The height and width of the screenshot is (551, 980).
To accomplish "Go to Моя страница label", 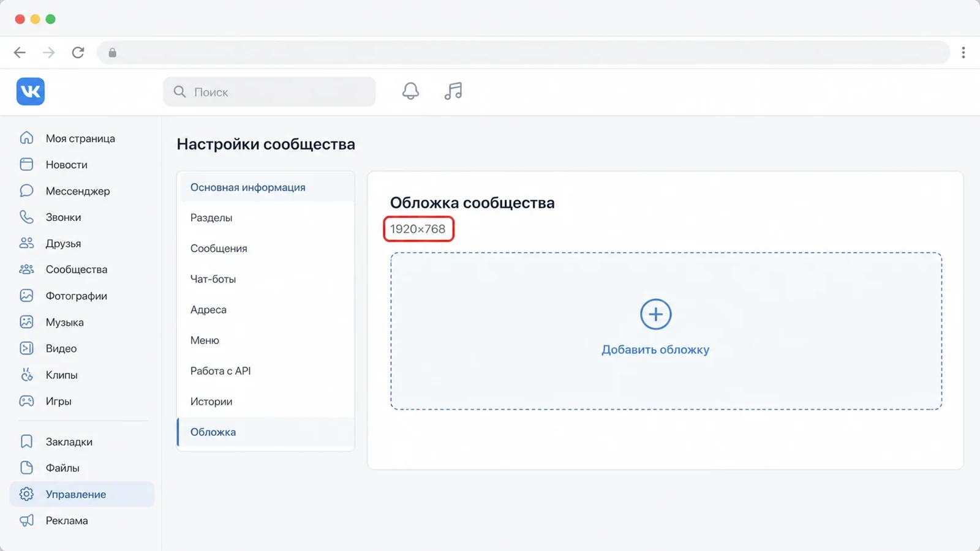I will (80, 138).
